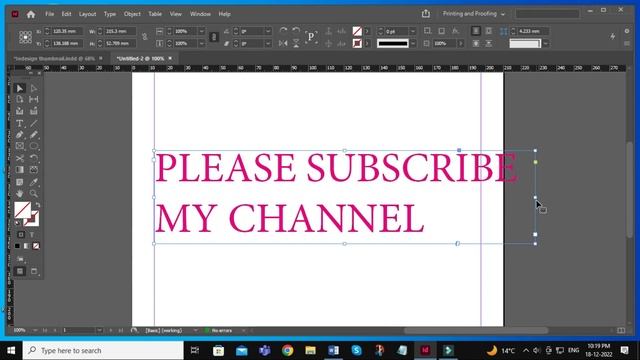The width and height of the screenshot is (640, 360).
Task: Click the Flip Horizontal icon
Action: coord(283,43)
